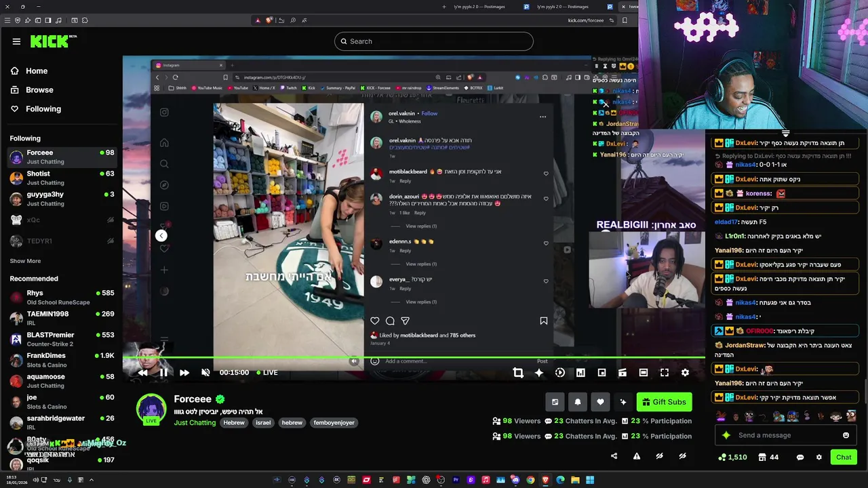868x488 pixels.
Task: Open the playback speed icon in player
Action: coord(560,373)
